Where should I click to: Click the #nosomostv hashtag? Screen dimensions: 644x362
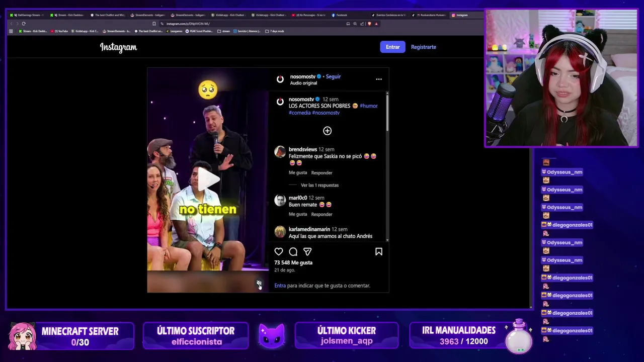(326, 113)
